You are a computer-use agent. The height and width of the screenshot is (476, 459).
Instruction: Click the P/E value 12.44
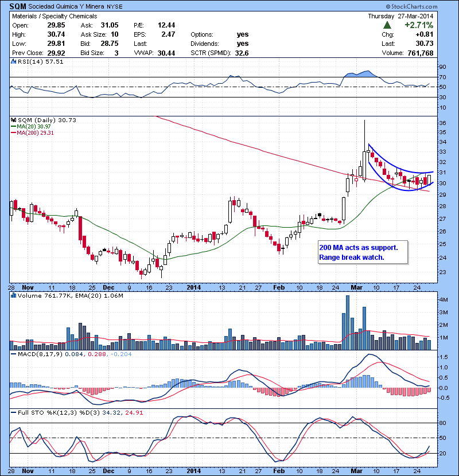[x=166, y=25]
